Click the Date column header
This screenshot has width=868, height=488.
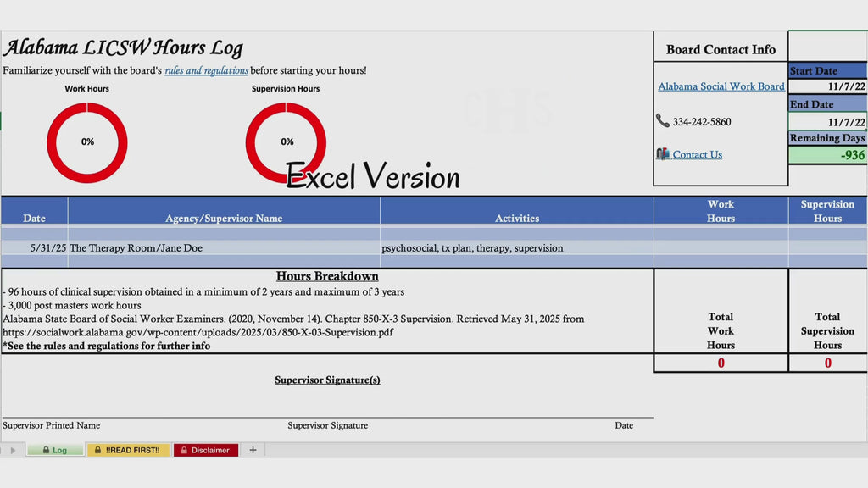(34, 211)
